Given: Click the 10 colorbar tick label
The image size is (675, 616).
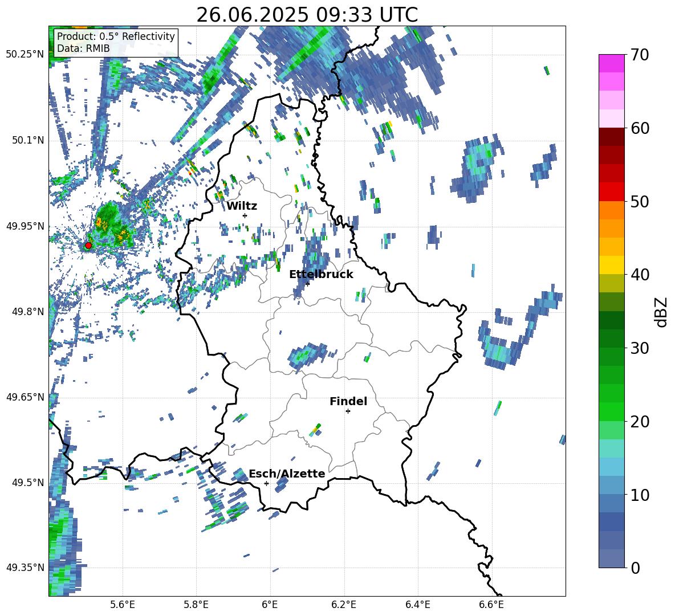Looking at the screenshot, I should click(640, 495).
